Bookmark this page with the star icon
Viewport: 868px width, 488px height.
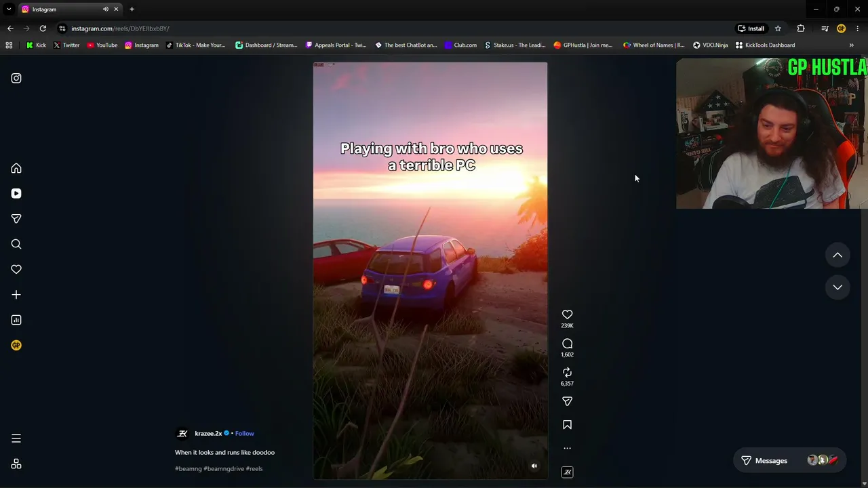778,28
